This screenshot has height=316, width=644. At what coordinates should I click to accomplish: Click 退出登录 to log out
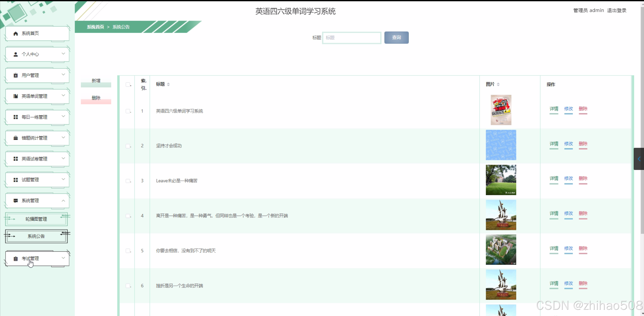616,10
